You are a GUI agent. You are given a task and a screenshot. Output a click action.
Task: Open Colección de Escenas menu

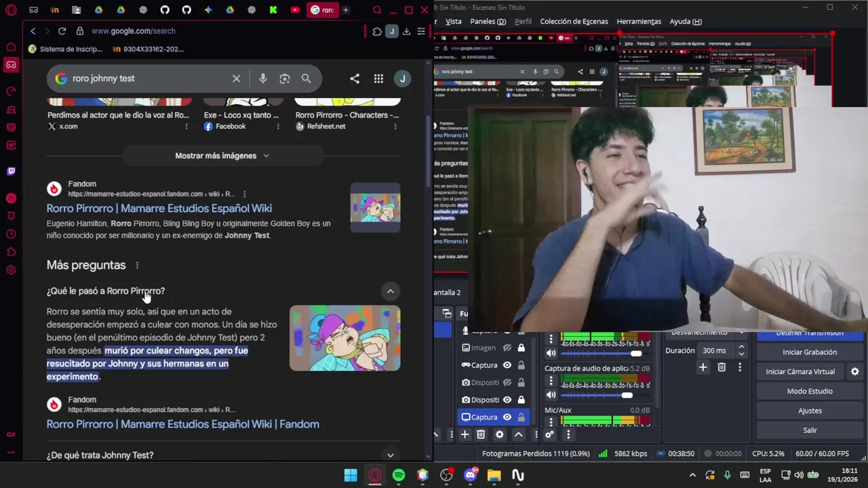[574, 22]
